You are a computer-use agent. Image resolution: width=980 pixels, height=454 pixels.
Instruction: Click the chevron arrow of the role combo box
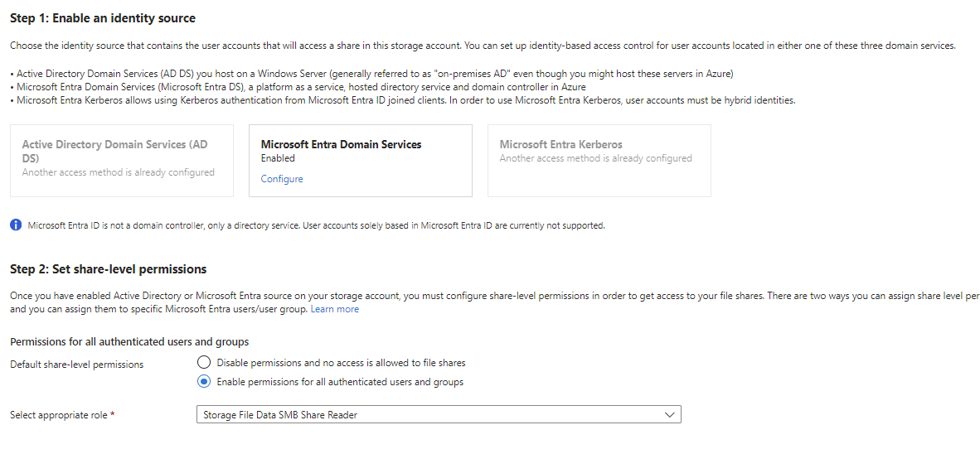[x=670, y=415]
